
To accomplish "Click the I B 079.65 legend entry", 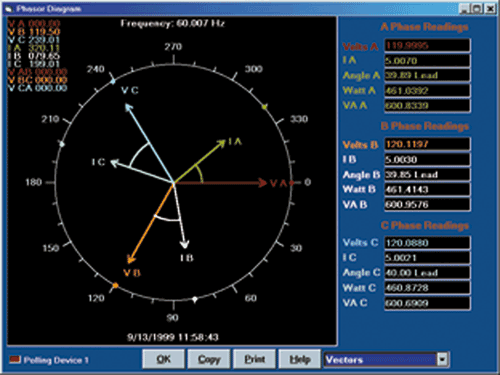I will [34, 56].
